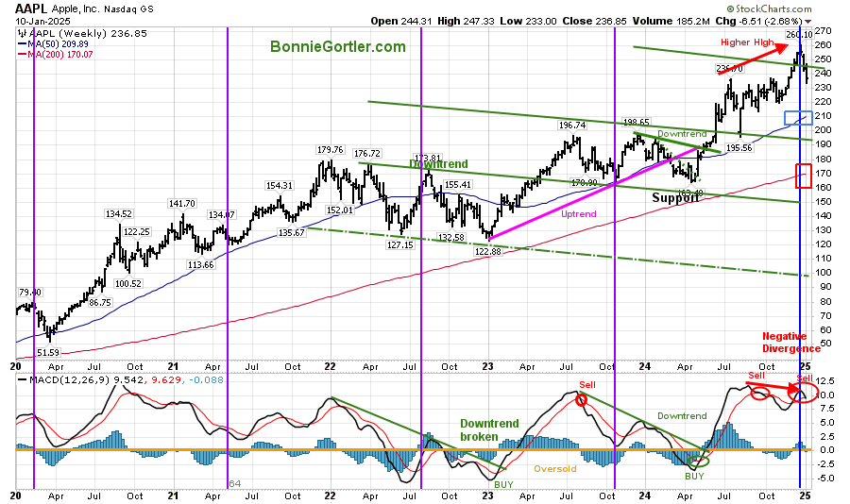Screen dimensions: 850x504
Task: Click the 179.76 price label
Action: point(331,149)
